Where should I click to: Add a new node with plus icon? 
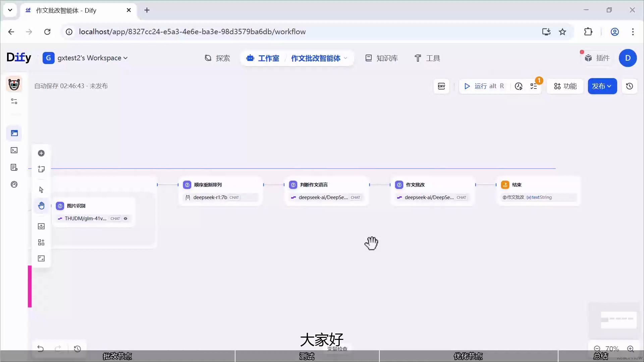pos(41,153)
